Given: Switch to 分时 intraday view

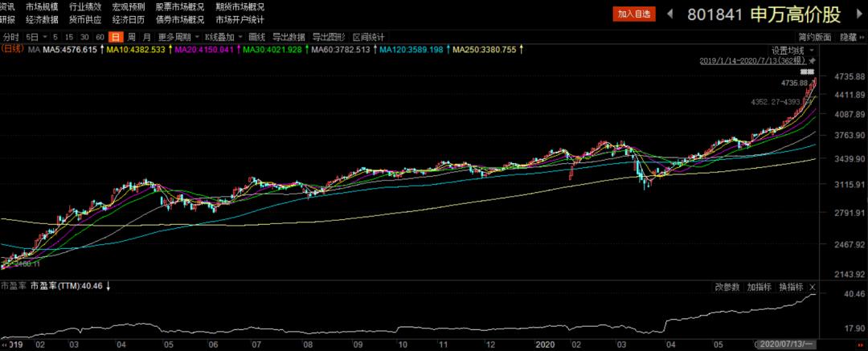Looking at the screenshot, I should point(11,37).
